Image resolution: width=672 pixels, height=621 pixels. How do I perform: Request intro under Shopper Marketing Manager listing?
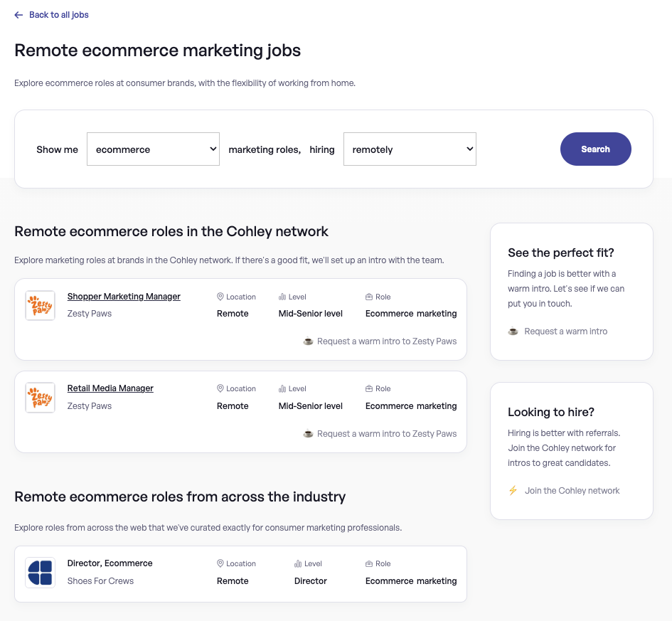click(x=386, y=341)
